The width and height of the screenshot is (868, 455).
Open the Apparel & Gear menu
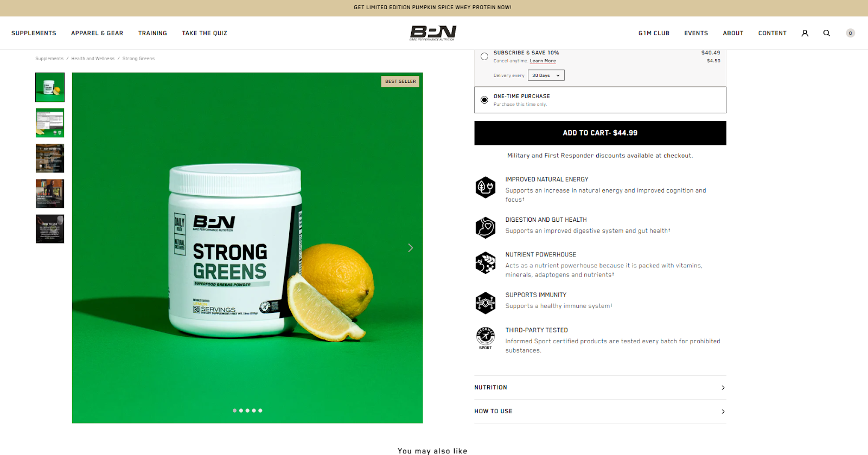click(x=97, y=33)
